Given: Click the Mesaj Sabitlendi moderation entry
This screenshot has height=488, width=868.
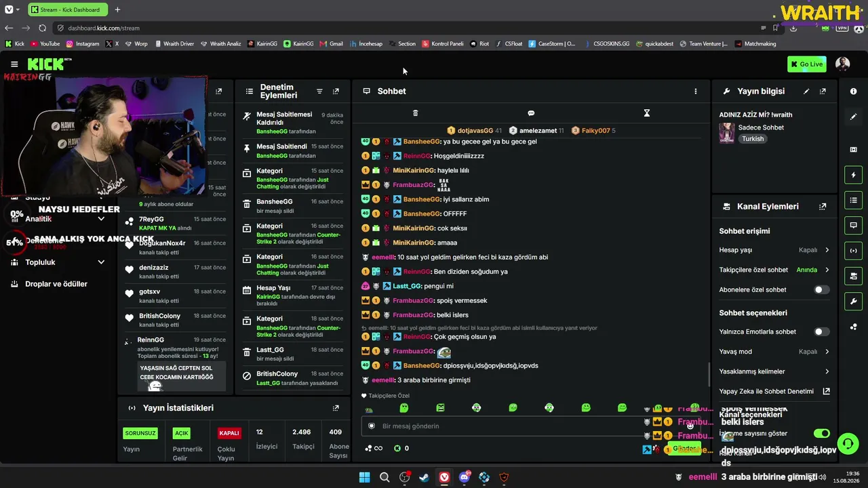Looking at the screenshot, I should pyautogui.click(x=292, y=150).
